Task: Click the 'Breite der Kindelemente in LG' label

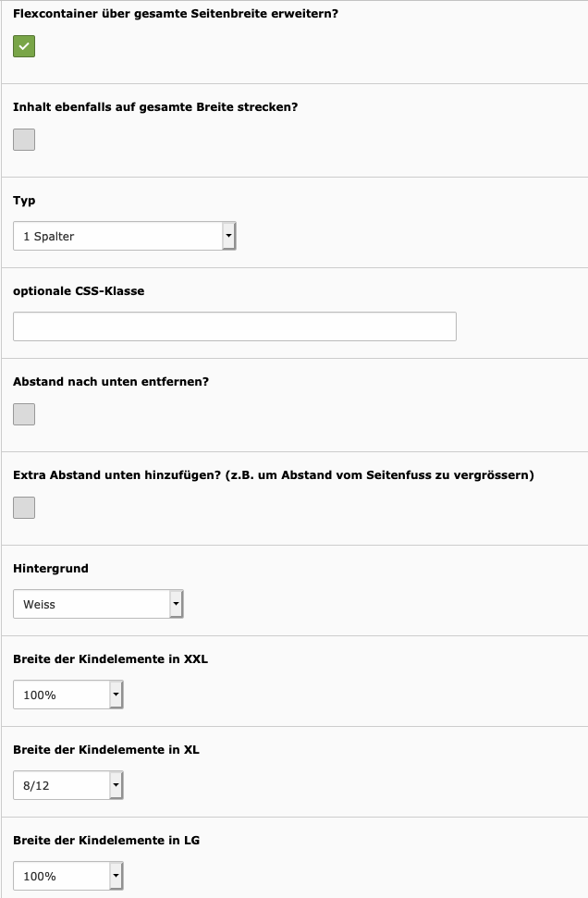Action: 106,841
